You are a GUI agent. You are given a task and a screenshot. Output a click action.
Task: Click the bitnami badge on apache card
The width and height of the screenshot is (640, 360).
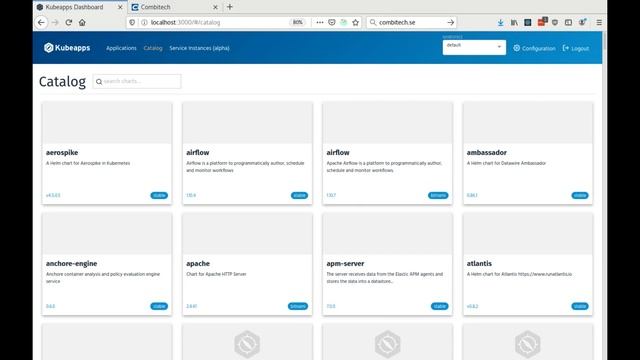coord(298,306)
